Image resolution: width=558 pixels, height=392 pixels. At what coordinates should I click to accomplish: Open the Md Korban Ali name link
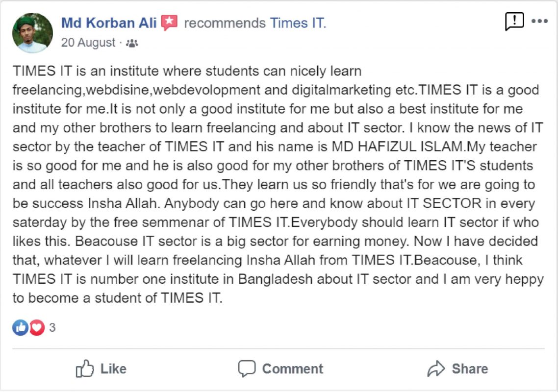[109, 23]
